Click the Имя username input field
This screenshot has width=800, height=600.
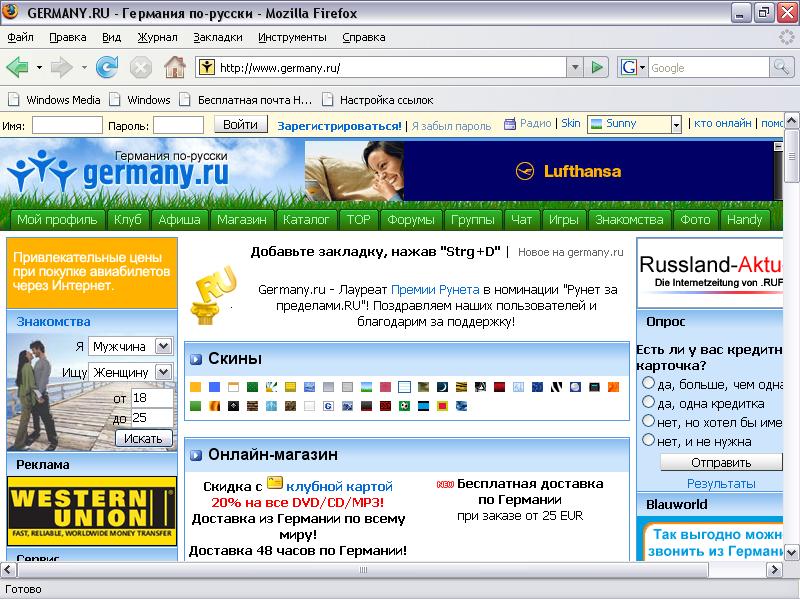(67, 125)
